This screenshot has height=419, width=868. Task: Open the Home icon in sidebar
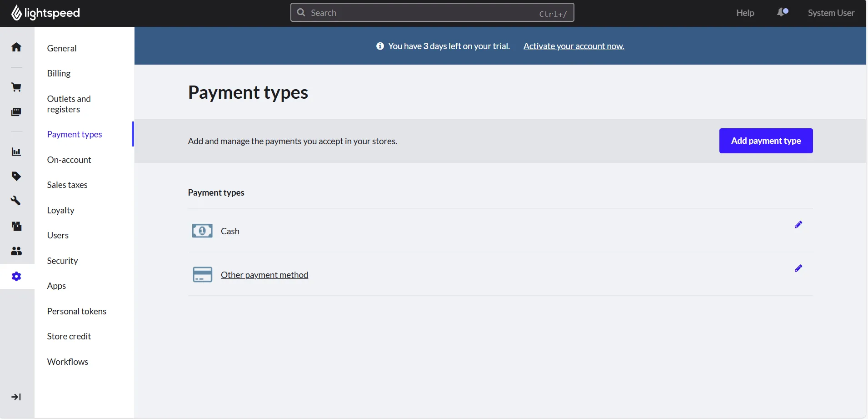16,47
